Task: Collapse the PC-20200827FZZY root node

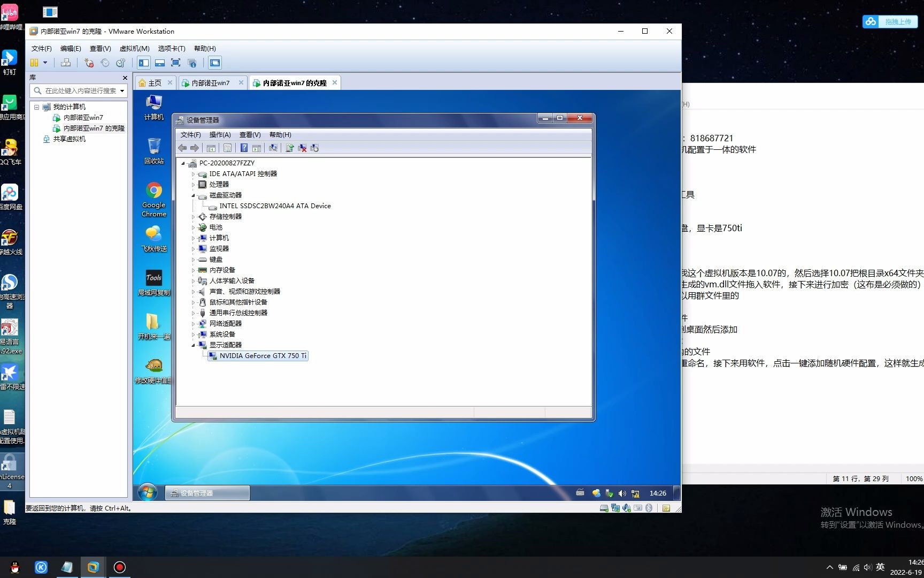Action: 183,163
